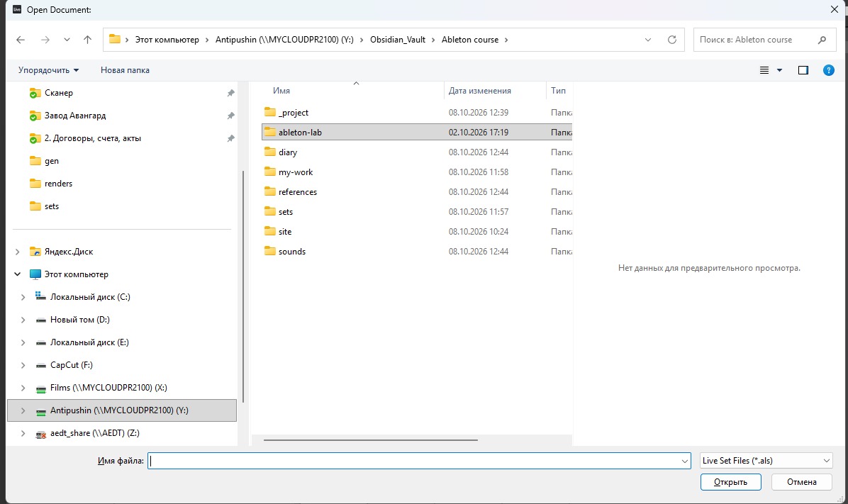Select the references folder
The height and width of the screenshot is (504, 848).
point(417,192)
